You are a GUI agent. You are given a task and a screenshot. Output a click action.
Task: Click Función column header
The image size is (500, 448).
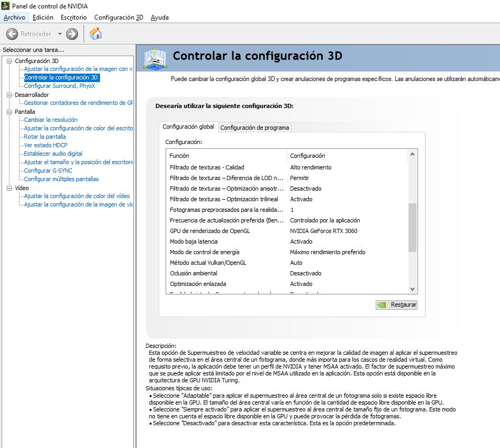(227, 156)
